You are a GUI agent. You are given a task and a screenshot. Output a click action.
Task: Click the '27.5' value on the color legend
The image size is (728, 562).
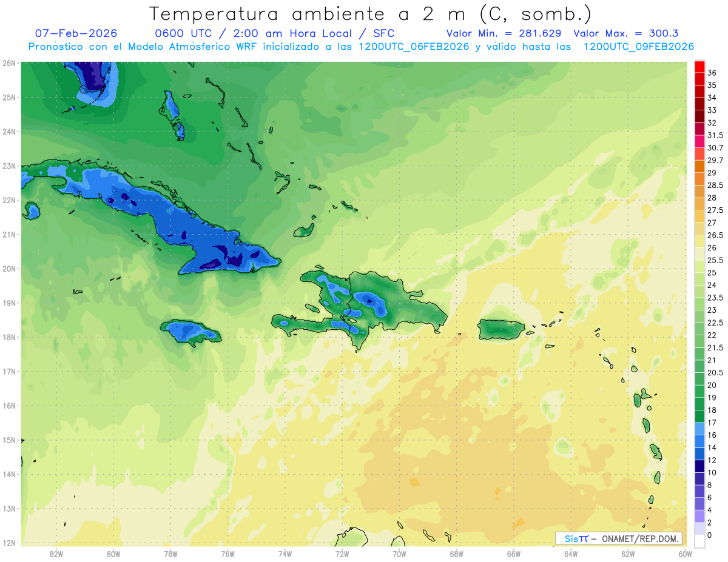point(715,210)
